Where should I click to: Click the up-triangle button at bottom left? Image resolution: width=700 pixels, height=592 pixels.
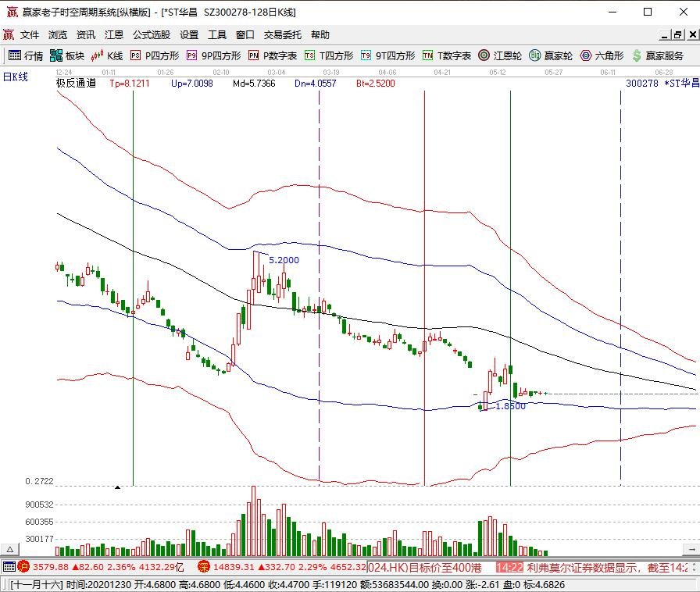point(10,550)
